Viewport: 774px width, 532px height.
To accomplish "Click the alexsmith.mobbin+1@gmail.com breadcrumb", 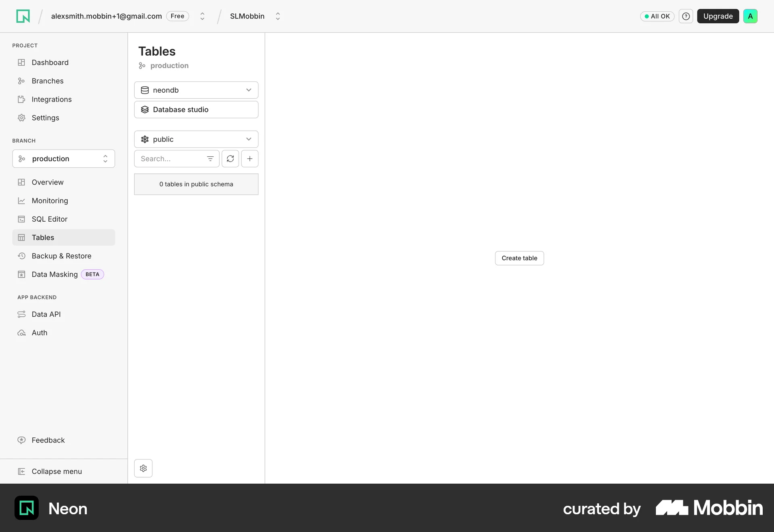I will pyautogui.click(x=106, y=16).
